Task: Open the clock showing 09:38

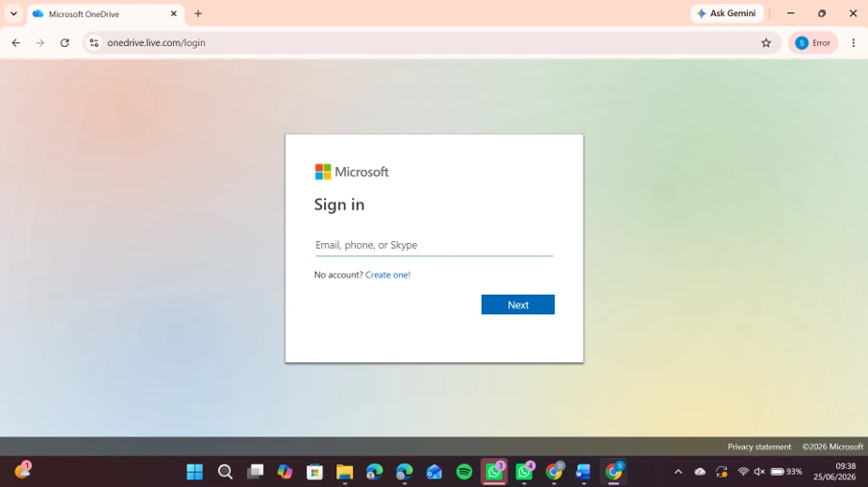Action: [834, 472]
